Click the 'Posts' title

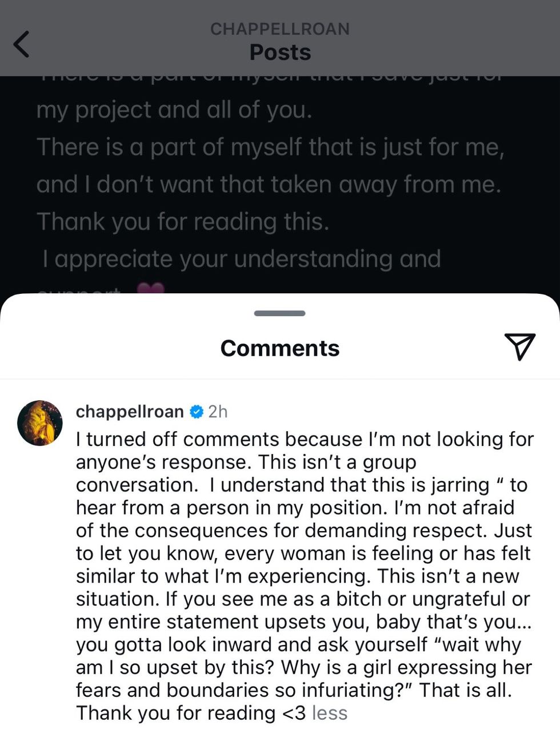coord(280,53)
